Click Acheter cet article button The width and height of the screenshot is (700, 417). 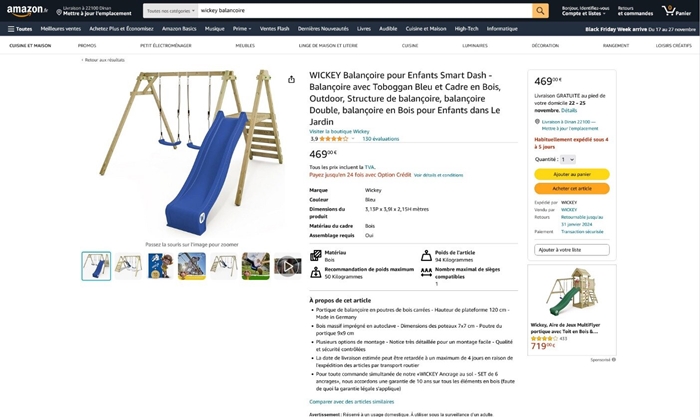(572, 188)
